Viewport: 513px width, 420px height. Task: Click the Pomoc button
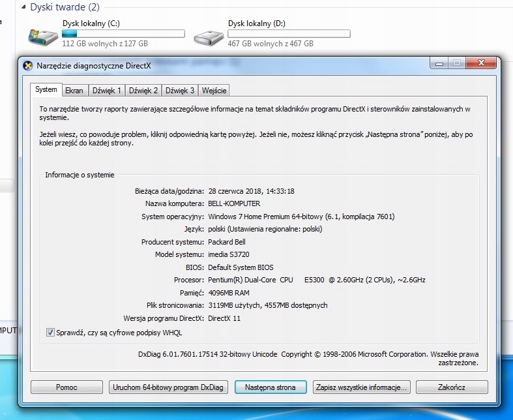tap(66, 387)
